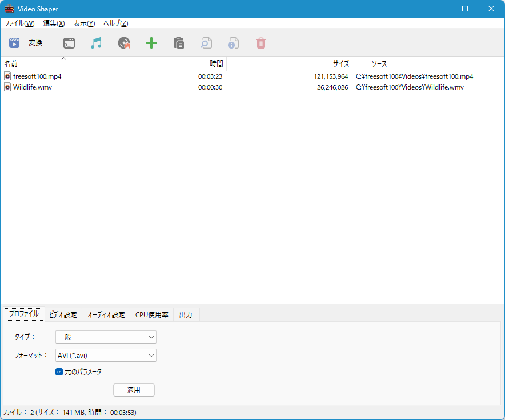Click the 変換 label in the toolbar
Viewport: 505px width, 420px height.
[x=35, y=43]
